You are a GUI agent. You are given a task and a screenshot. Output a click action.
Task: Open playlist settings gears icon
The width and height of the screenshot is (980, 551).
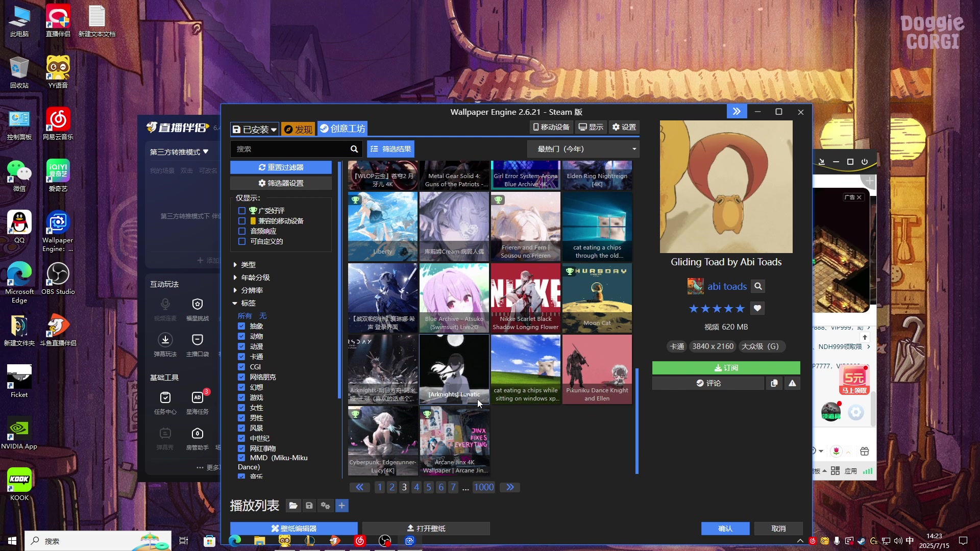(x=325, y=506)
